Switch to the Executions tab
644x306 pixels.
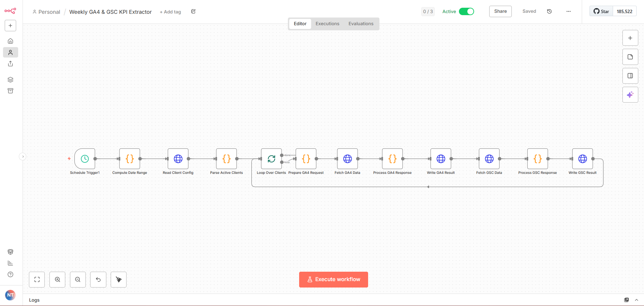327,24
